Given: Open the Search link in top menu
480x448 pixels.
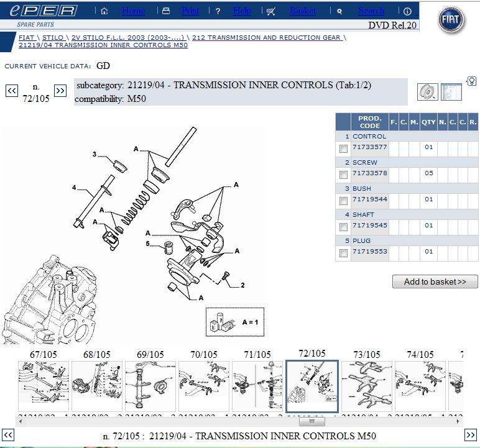Looking at the screenshot, I should [x=371, y=11].
